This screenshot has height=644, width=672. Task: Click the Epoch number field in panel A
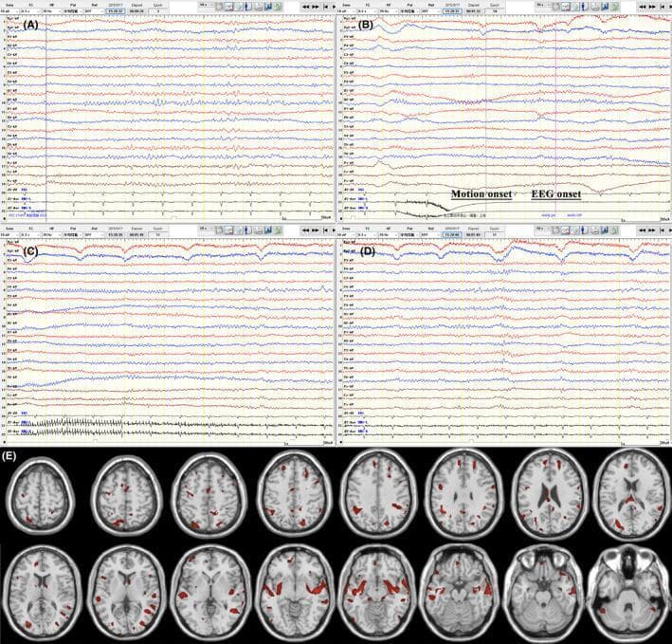tap(158, 10)
